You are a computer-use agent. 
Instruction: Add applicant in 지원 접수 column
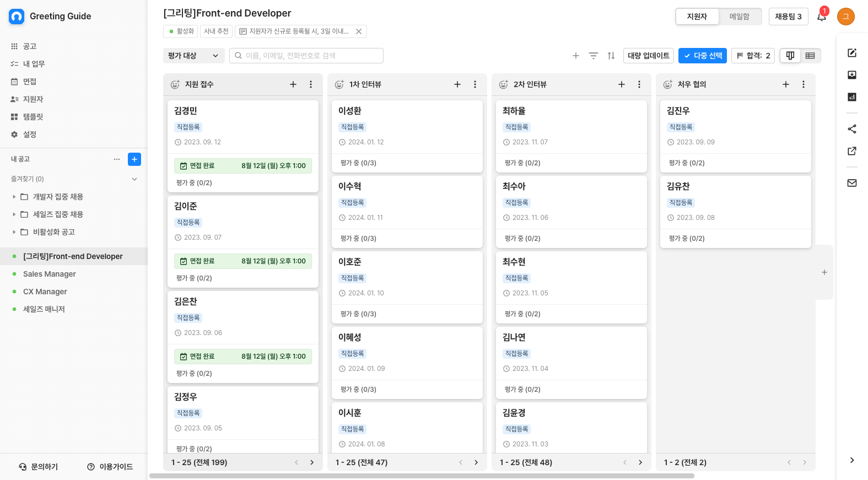pos(293,84)
